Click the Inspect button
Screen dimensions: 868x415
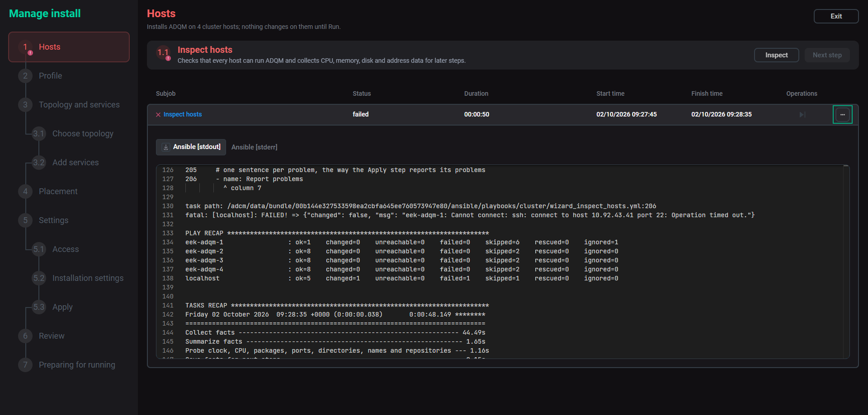(x=776, y=55)
